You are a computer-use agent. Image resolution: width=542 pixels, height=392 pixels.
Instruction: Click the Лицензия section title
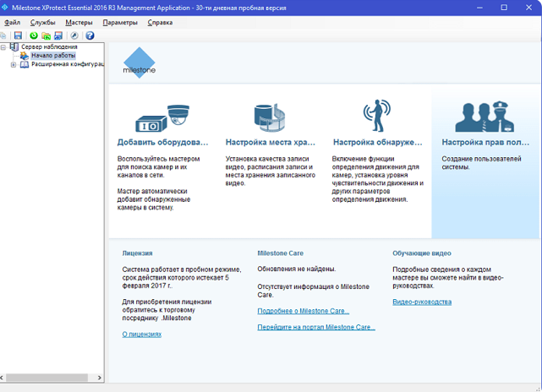(137, 253)
